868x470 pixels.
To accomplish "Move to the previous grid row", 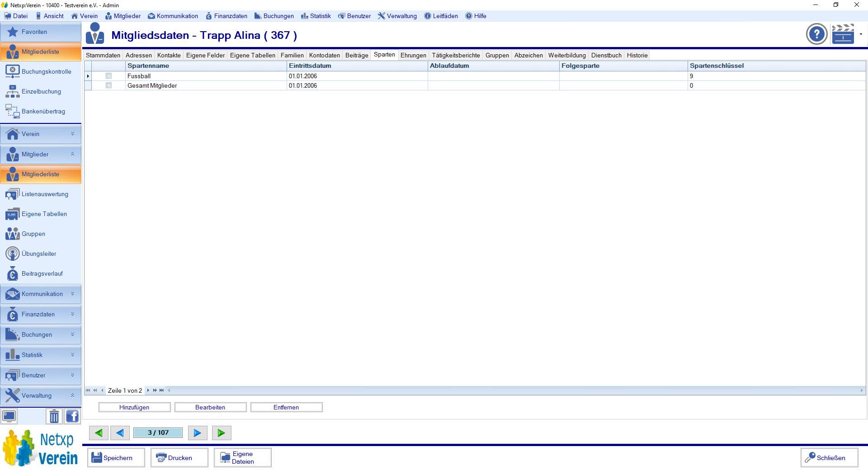I will click(103, 390).
